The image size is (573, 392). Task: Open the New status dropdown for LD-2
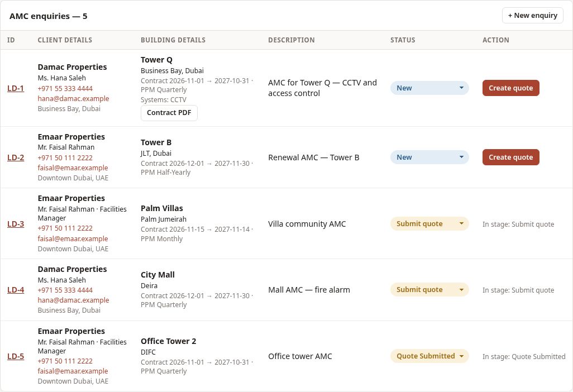[x=429, y=157]
